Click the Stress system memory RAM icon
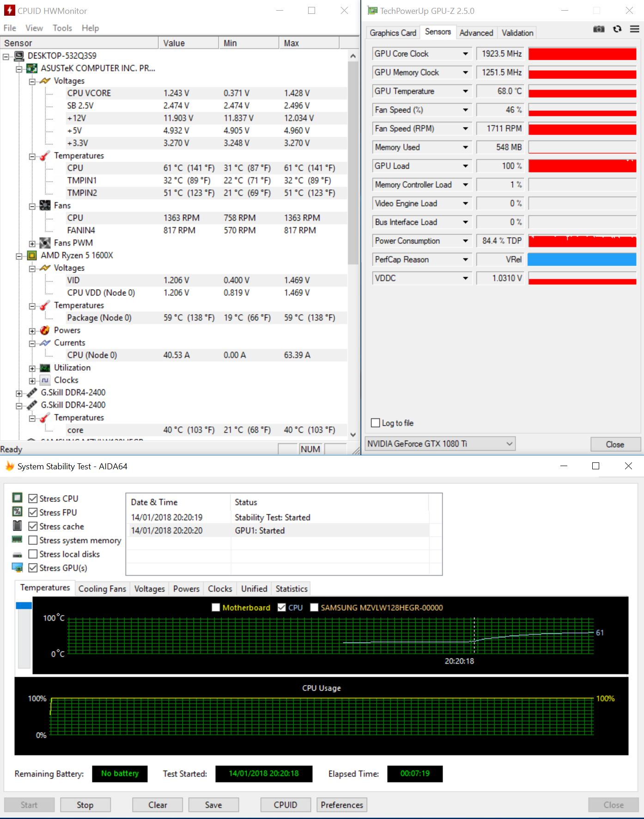The image size is (644, 819). (x=18, y=539)
